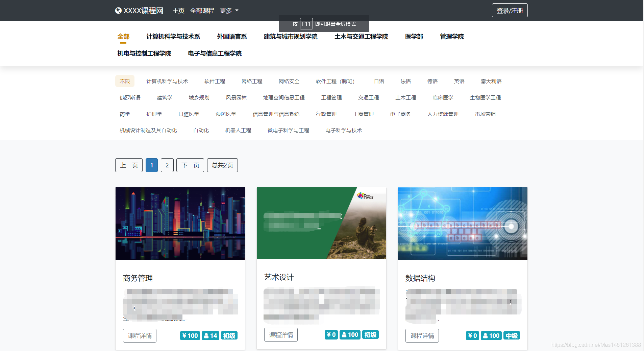Filter by 预防医学 major
644x351 pixels.
(x=226, y=114)
